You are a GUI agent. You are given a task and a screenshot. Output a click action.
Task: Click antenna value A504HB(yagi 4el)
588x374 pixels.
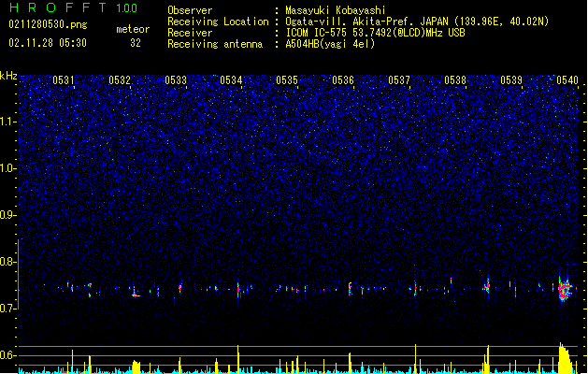tap(330, 44)
